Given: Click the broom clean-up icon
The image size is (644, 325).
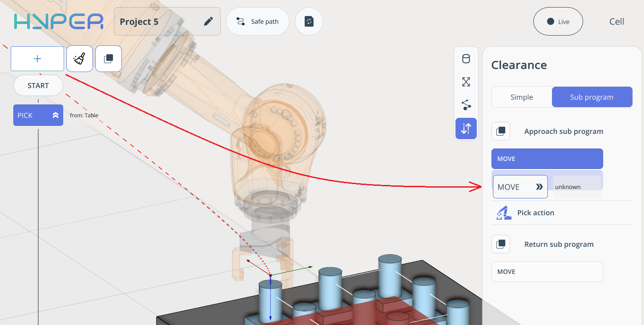Looking at the screenshot, I should click(80, 59).
